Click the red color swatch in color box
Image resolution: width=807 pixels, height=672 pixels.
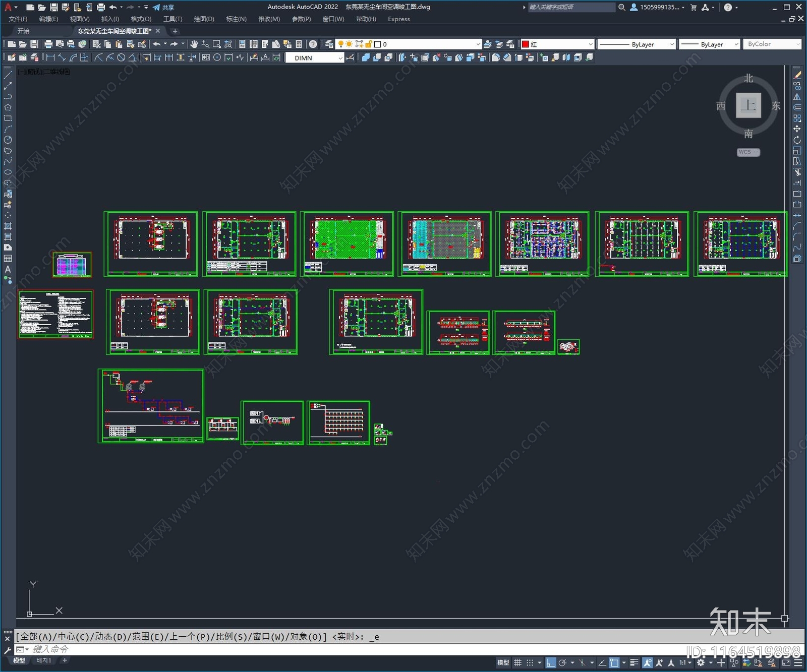click(x=525, y=44)
